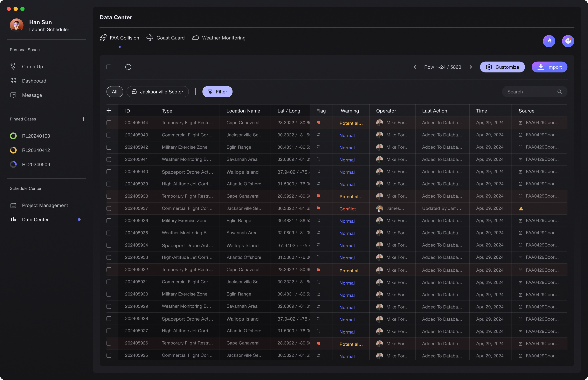Click the warning triangle in row 202405937
Image resolution: width=588 pixels, height=380 pixels.
point(521,208)
